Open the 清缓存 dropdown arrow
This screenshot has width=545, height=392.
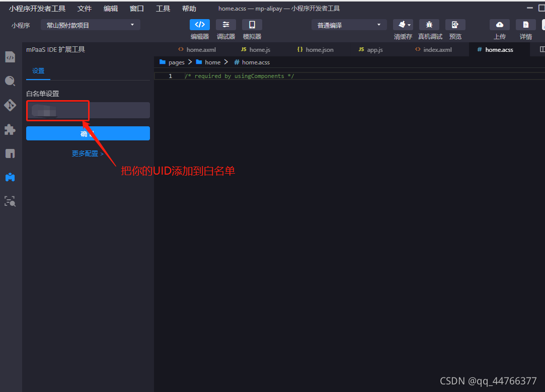click(409, 25)
